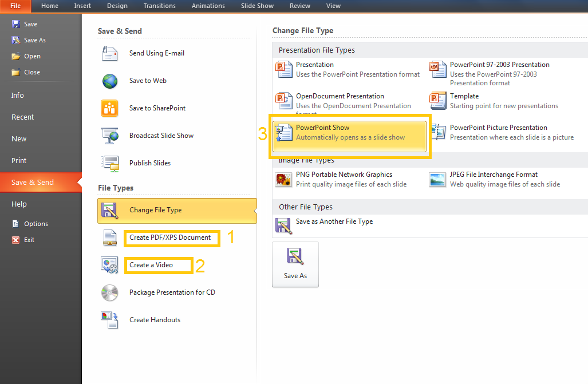Click the PowerPoint Show icon
Viewport: 588px width, 384px height.
click(x=284, y=132)
